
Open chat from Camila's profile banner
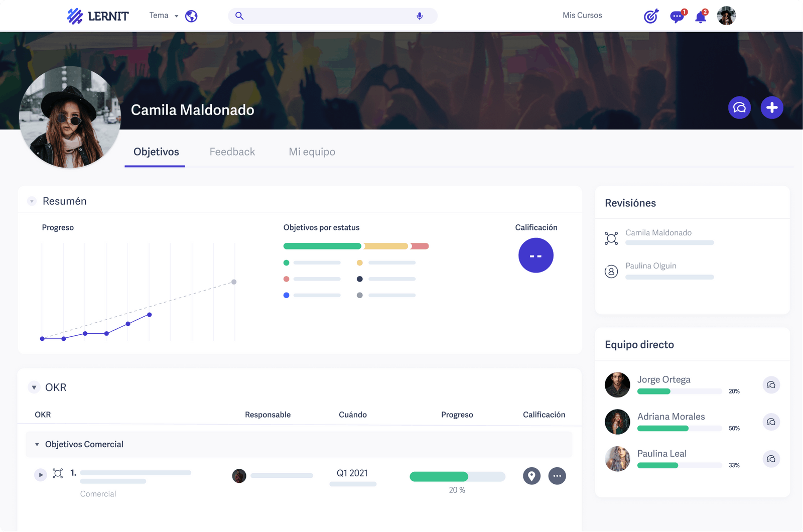[739, 107]
